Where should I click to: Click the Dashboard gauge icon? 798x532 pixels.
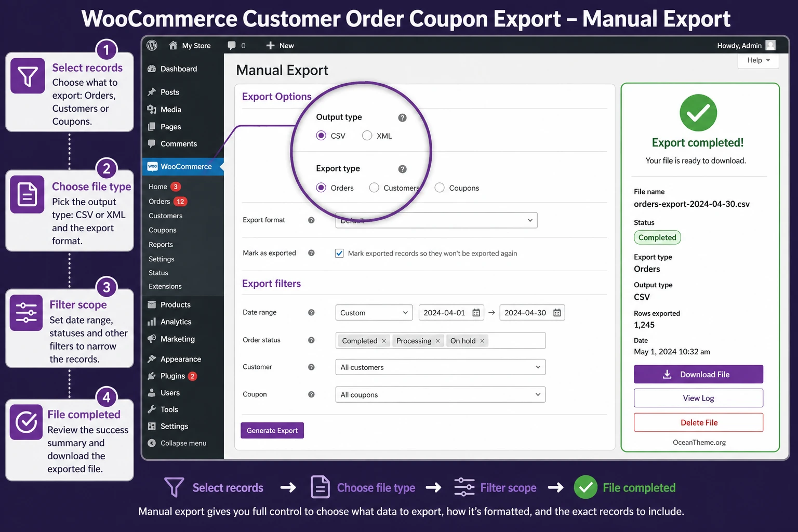coord(152,69)
